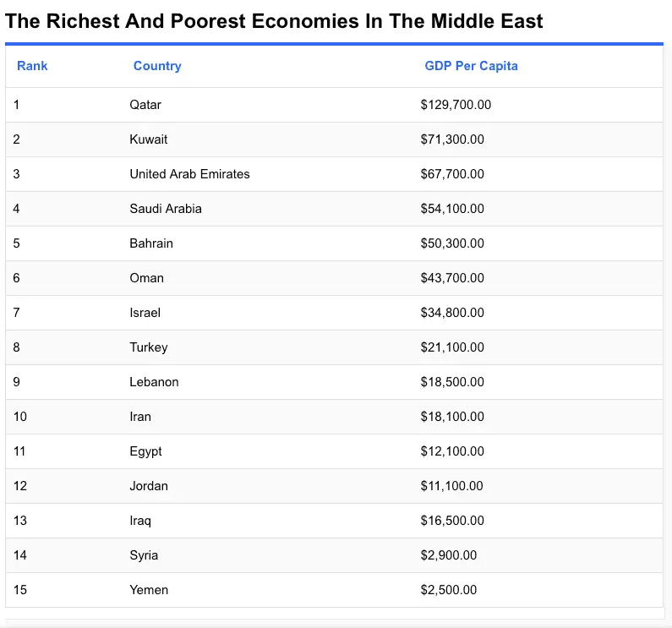Click Lebanon in the table
The image size is (672, 628).
(154, 382)
